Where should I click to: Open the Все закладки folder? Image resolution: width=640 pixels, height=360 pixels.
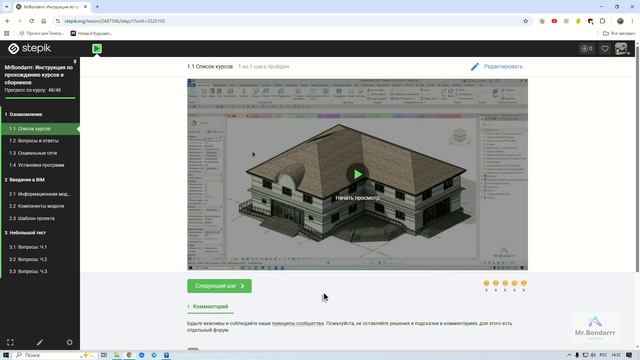point(619,33)
